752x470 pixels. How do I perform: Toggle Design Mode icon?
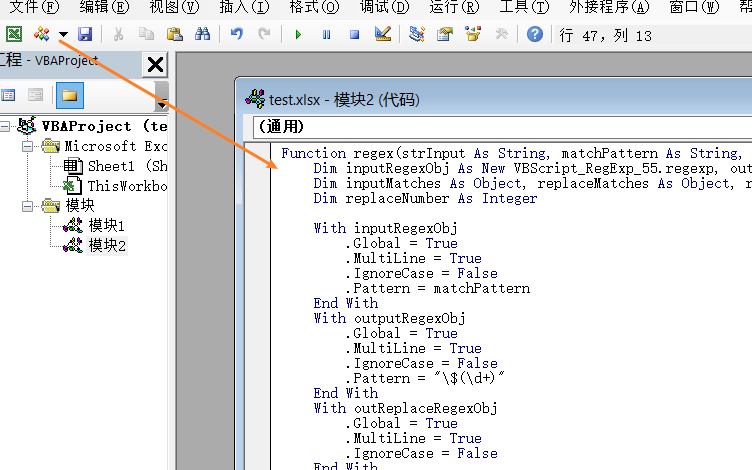coord(383,34)
